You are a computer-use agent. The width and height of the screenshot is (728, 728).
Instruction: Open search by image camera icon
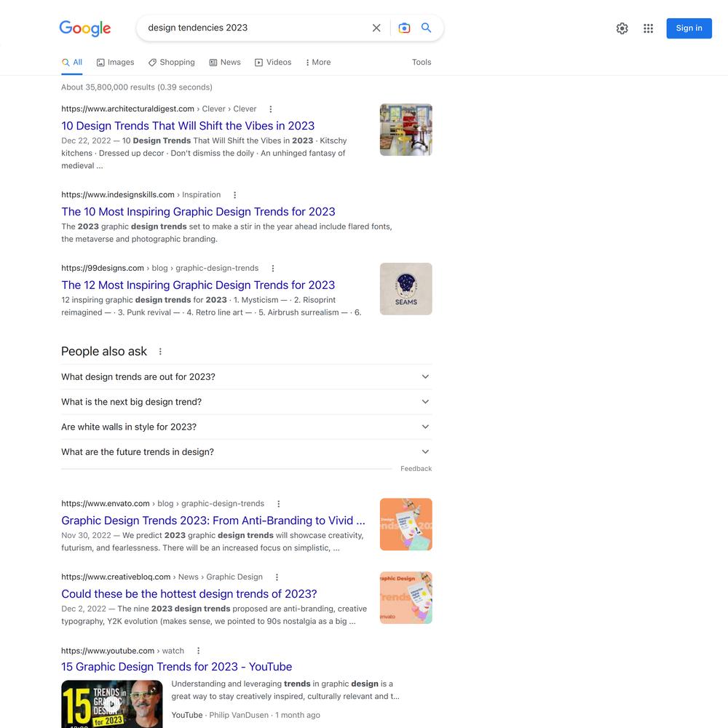pyautogui.click(x=404, y=28)
